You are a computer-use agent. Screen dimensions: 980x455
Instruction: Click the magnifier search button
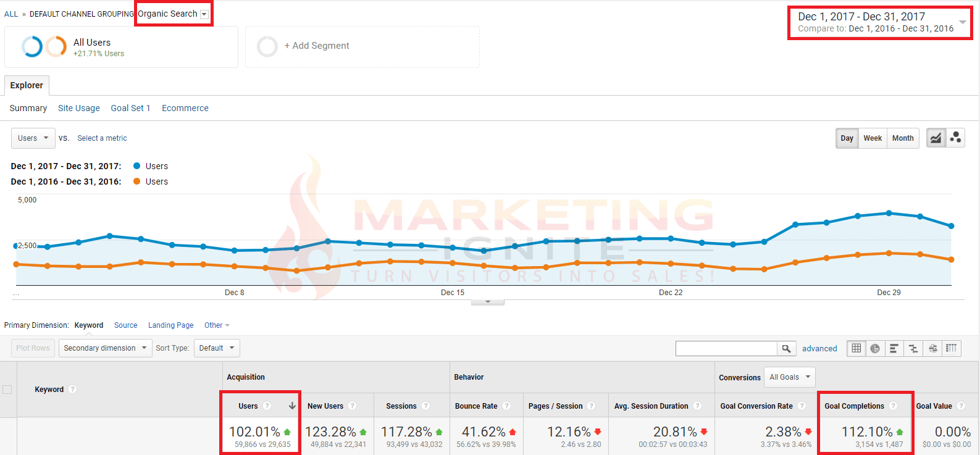pyautogui.click(x=786, y=348)
